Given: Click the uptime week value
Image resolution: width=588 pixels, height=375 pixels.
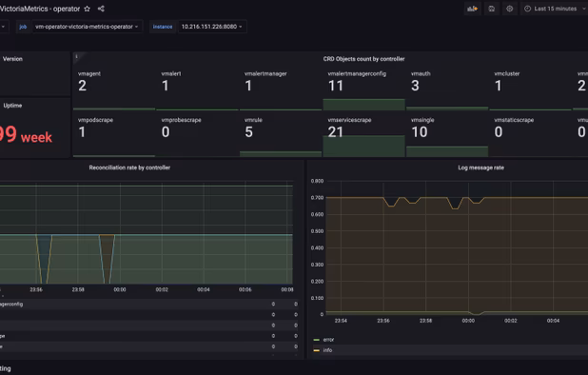Looking at the screenshot, I should pos(26,135).
